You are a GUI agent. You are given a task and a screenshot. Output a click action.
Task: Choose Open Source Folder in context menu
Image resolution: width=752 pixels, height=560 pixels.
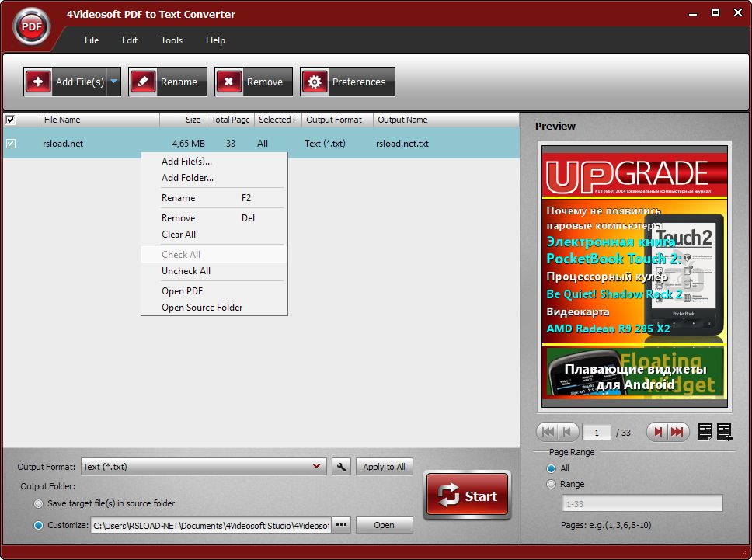pyautogui.click(x=214, y=308)
